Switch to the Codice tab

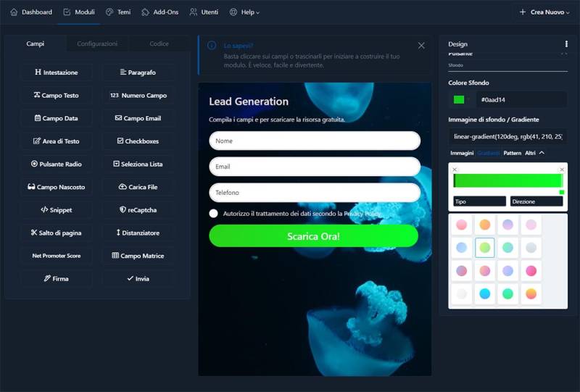click(x=159, y=43)
